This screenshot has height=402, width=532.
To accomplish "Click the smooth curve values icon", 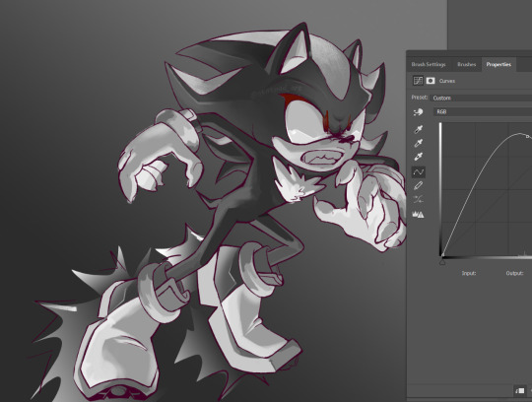I will pos(419,199).
